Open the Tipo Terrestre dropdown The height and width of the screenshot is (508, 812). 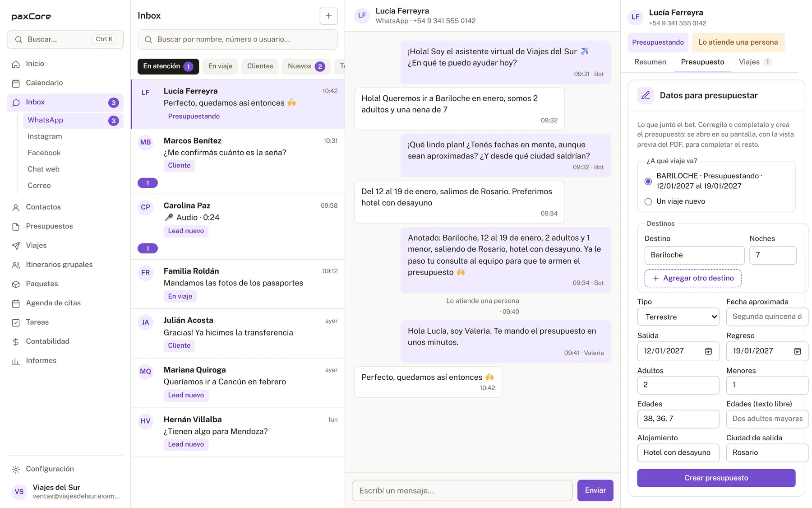[x=678, y=317]
